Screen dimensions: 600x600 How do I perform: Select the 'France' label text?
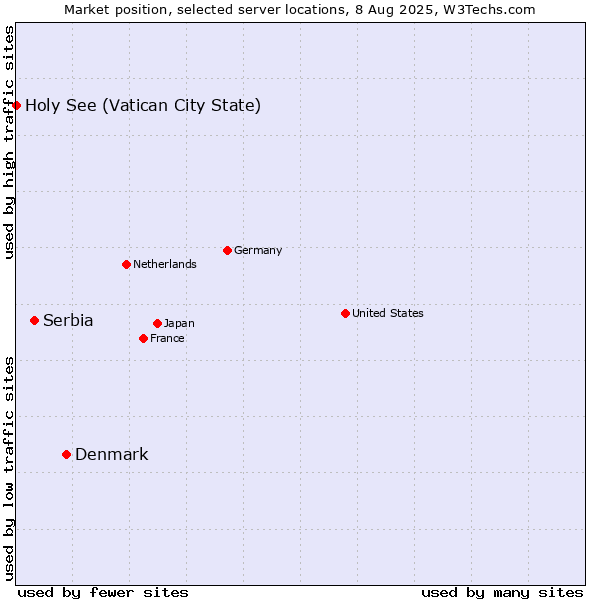167,339
